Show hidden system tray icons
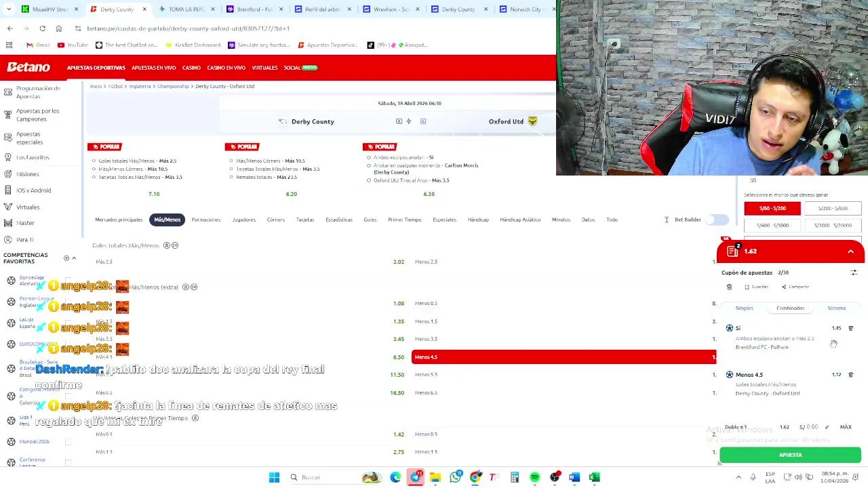The image size is (868, 488). pyautogui.click(x=738, y=477)
